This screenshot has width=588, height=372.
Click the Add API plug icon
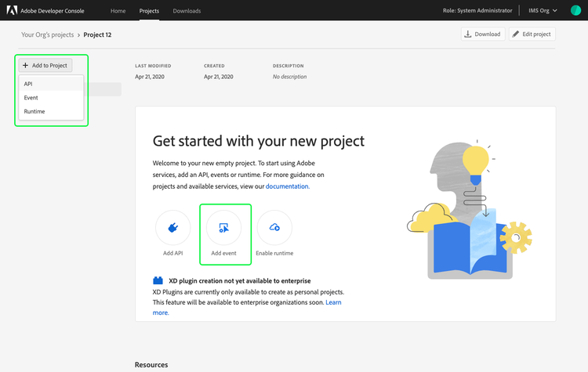tap(173, 227)
